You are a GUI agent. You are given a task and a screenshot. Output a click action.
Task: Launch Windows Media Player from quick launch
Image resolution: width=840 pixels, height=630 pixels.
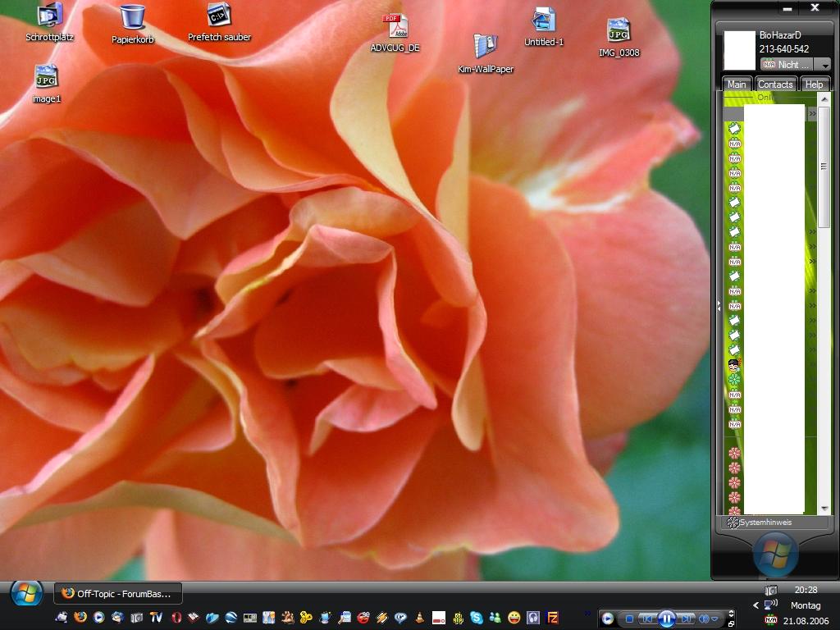tap(98, 617)
